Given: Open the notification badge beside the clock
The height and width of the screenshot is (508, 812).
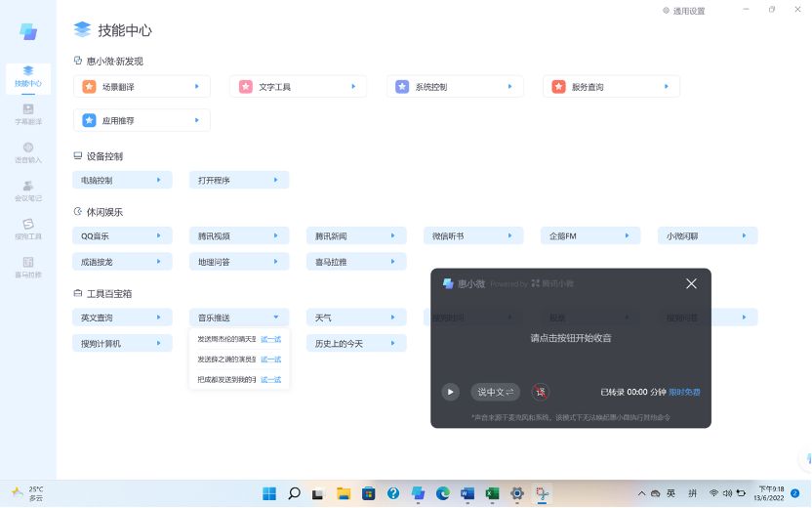Looking at the screenshot, I should (x=795, y=493).
